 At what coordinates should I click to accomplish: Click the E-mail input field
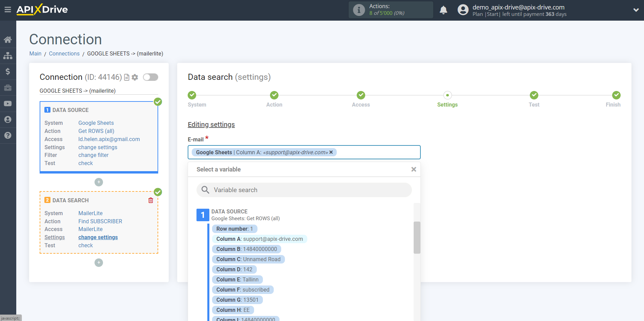(x=304, y=152)
